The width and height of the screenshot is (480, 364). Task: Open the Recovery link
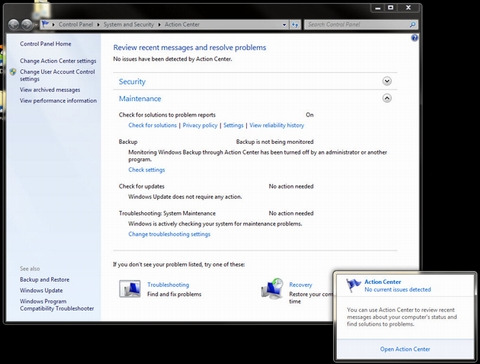click(301, 285)
